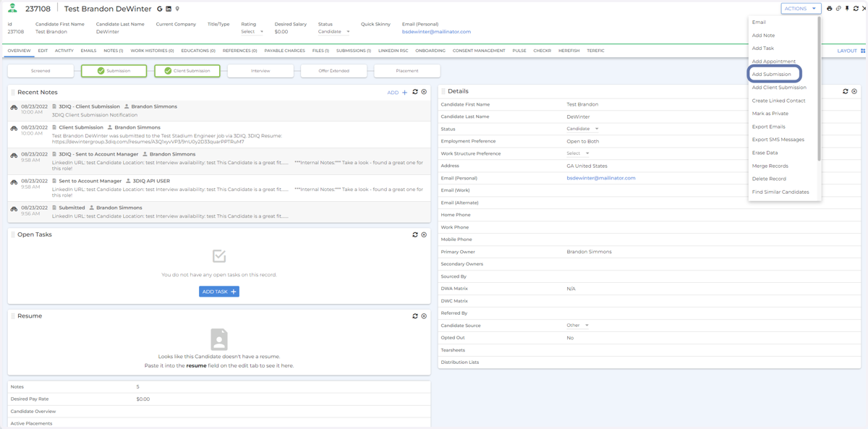
Task: Click the plus icon next to ADD in Recent Notes
Action: click(404, 93)
